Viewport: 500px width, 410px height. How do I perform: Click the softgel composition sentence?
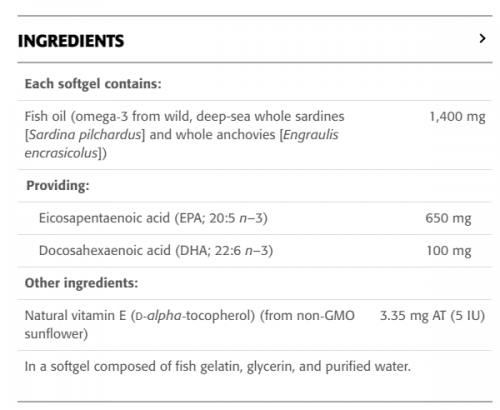218,366
